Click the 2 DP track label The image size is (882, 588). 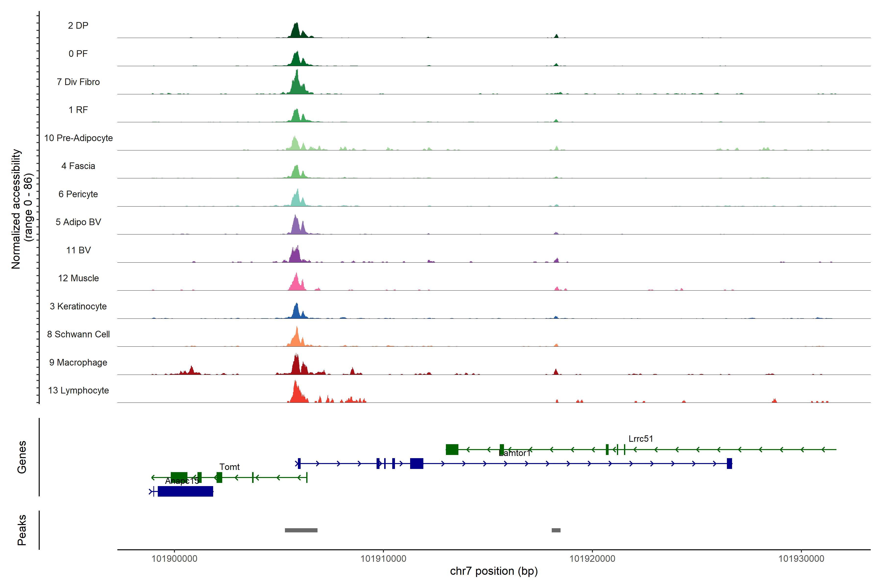coord(78,25)
